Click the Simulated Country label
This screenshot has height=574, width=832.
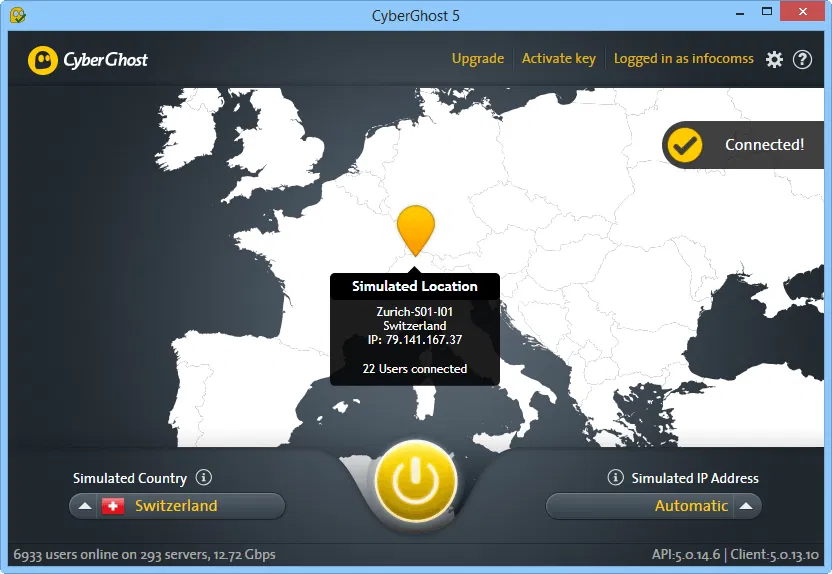coord(130,478)
